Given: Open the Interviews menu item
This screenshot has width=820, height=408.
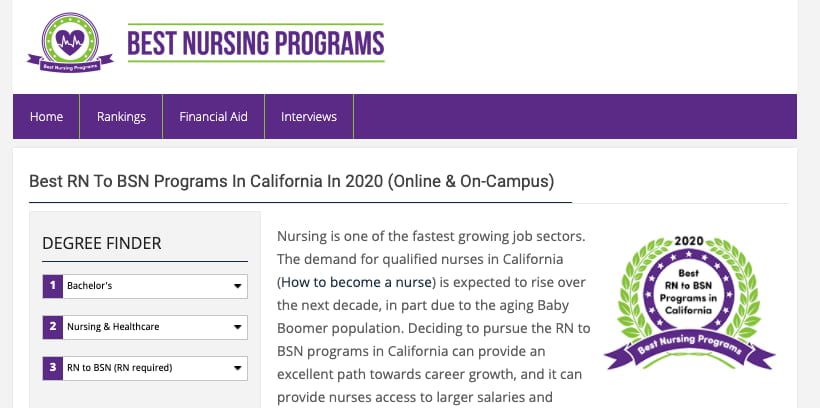Looking at the screenshot, I should click(309, 117).
